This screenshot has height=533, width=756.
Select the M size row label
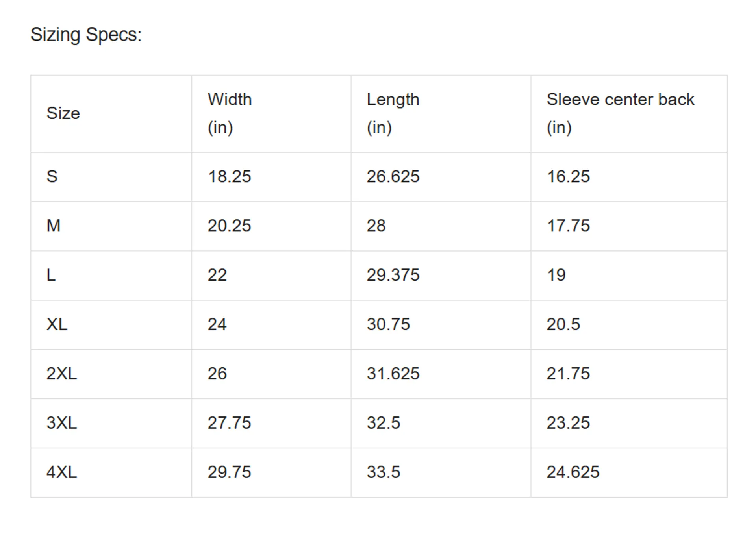click(54, 226)
